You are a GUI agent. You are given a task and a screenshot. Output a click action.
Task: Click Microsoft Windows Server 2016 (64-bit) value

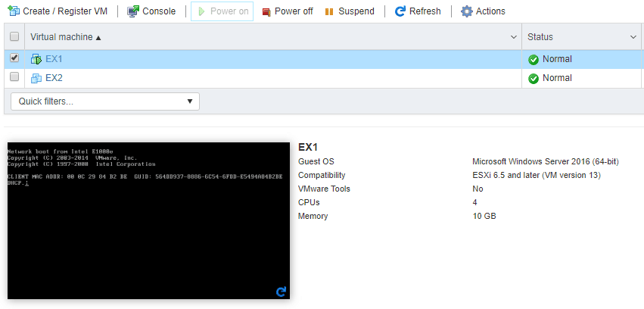[x=546, y=162]
